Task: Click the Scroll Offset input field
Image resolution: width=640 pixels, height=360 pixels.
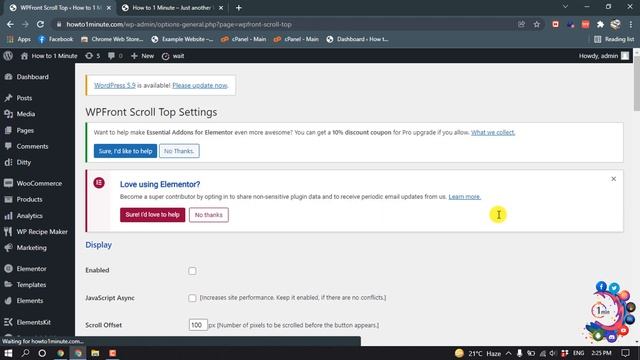Action: click(198, 325)
